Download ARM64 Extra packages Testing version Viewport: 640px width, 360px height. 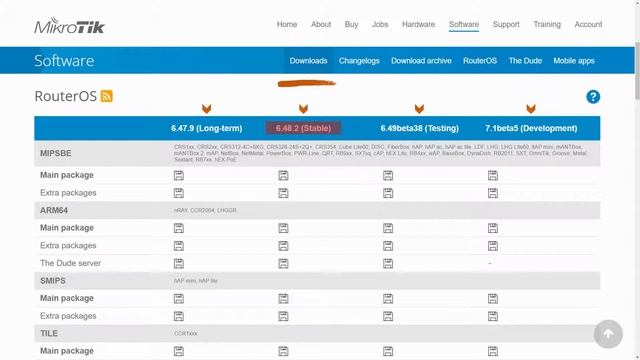388,246
